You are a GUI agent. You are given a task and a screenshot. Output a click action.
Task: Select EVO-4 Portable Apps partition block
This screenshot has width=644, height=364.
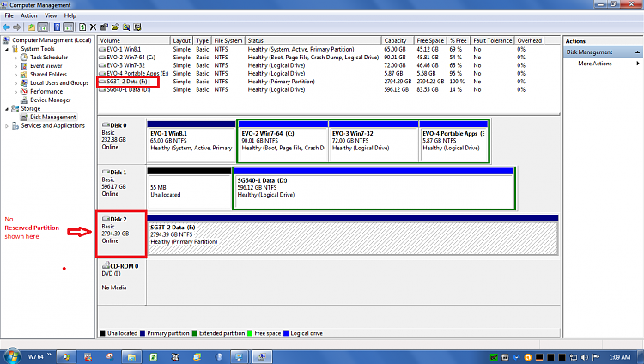point(453,142)
